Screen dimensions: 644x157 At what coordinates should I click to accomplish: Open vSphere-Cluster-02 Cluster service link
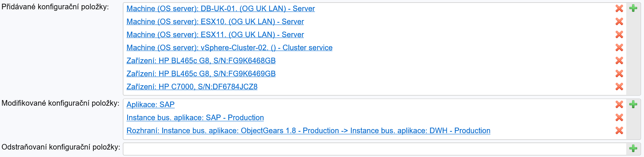pyautogui.click(x=229, y=48)
